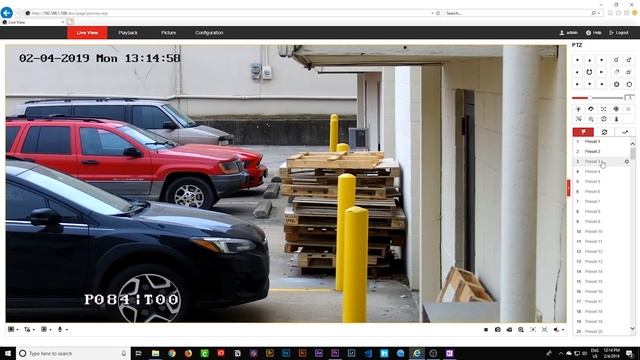The image size is (640, 360).
Task: Select Preset 10 in the list
Action: (x=601, y=231)
